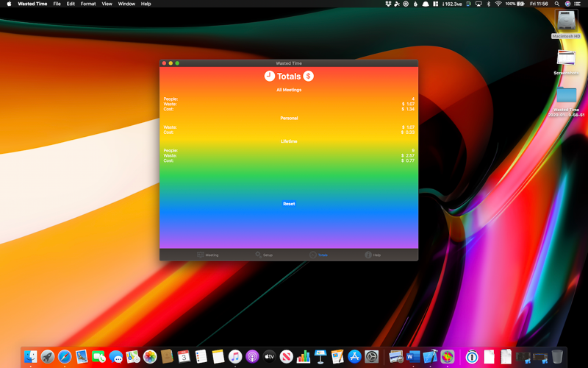Image resolution: width=588 pixels, height=368 pixels.
Task: Open Wi-Fi status menu
Action: click(498, 4)
